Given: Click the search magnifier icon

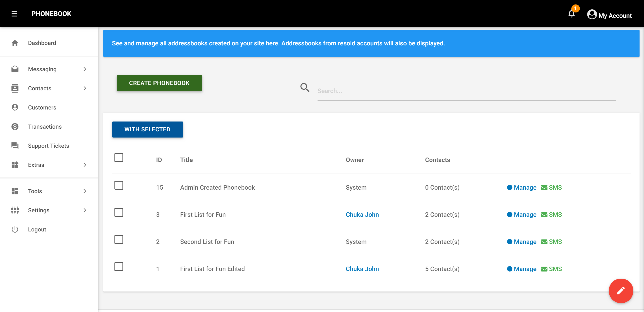Looking at the screenshot, I should [305, 87].
